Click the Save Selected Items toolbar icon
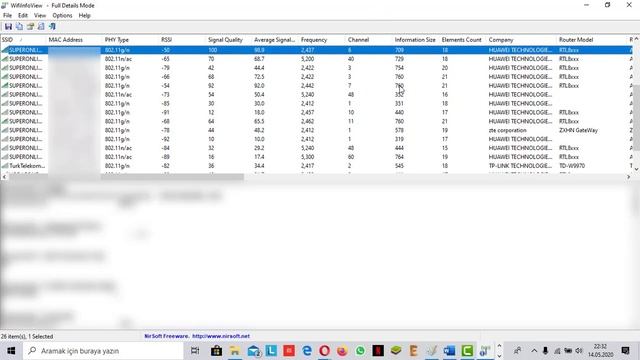640x360 pixels. pos(8,27)
